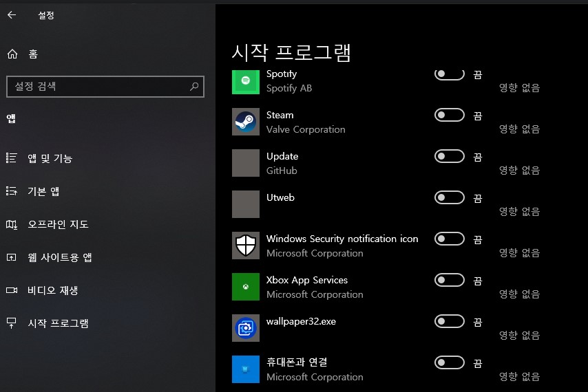
Task: Click the wallpaper32.exe label
Action: tap(301, 321)
